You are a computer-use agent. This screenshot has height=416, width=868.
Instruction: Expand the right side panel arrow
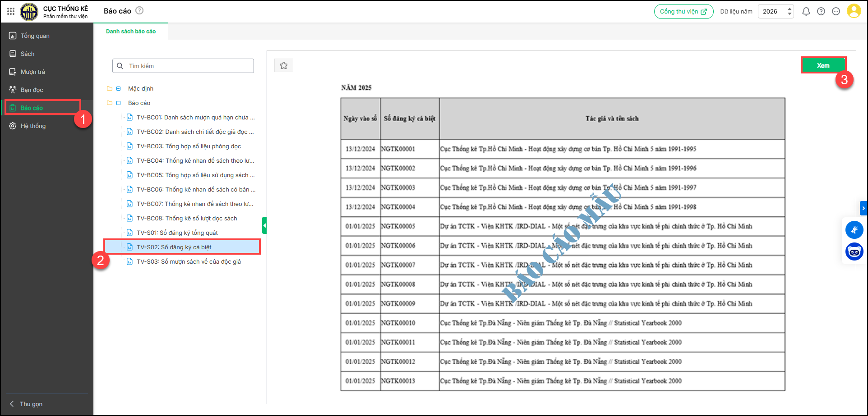863,208
